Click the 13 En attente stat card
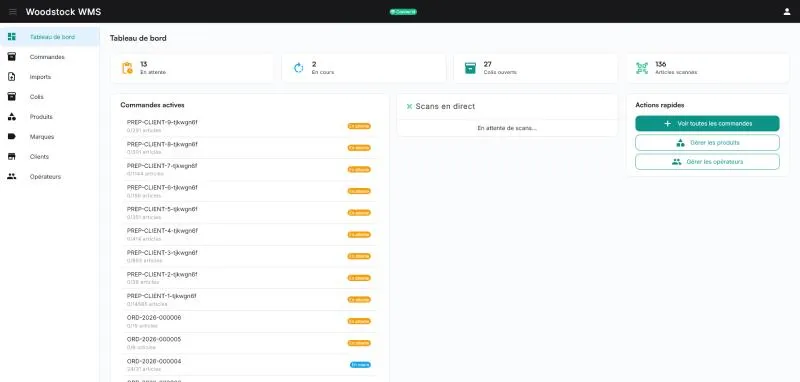The width and height of the screenshot is (800, 382). (x=192, y=68)
